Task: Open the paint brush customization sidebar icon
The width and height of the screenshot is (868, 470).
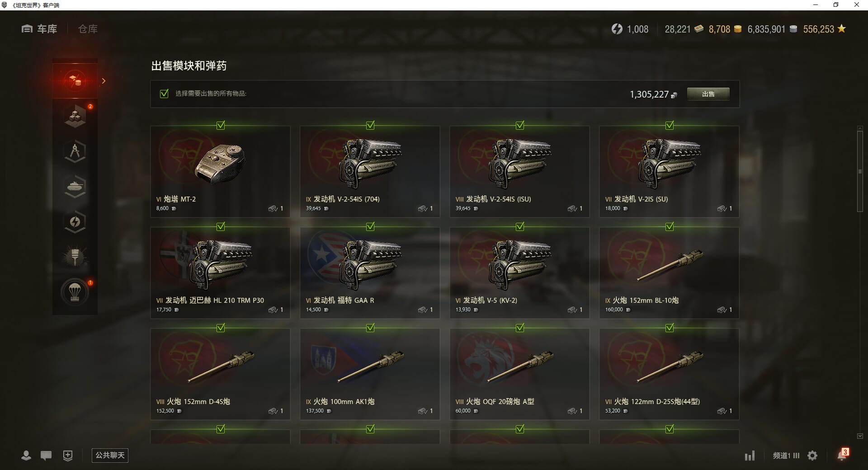Action: coord(75,257)
